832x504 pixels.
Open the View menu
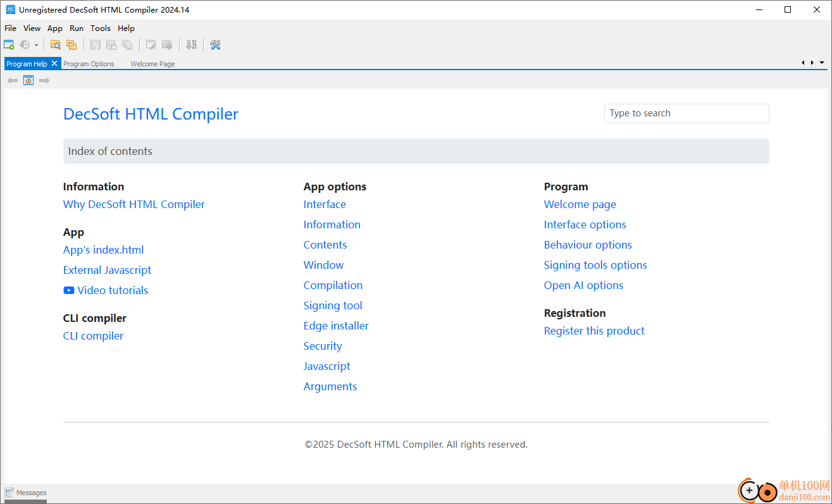pos(32,28)
